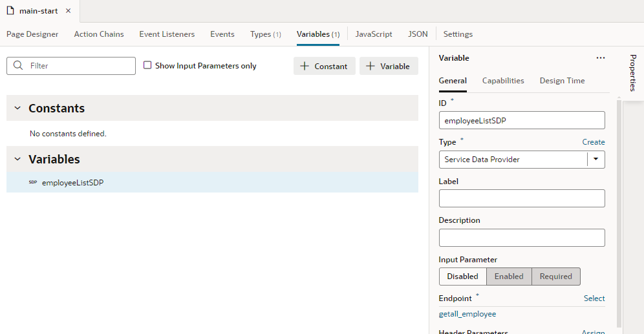Click the + Constant button
The image size is (644, 334).
pos(325,66)
